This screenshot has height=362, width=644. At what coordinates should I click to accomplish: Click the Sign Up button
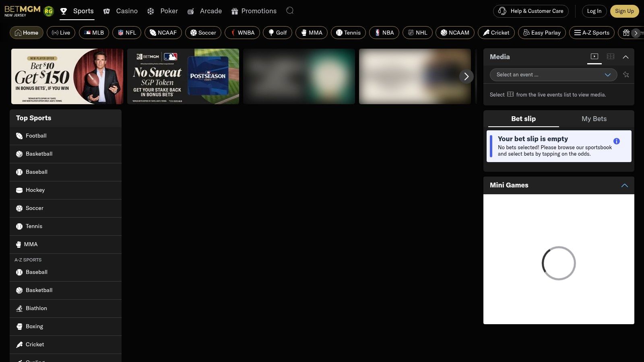pyautogui.click(x=624, y=11)
